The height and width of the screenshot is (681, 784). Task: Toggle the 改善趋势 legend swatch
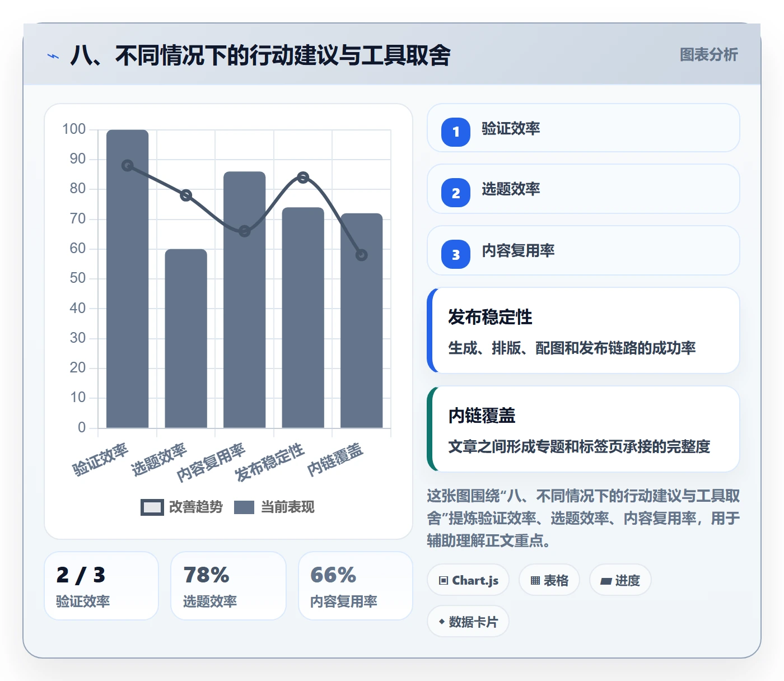point(152,507)
